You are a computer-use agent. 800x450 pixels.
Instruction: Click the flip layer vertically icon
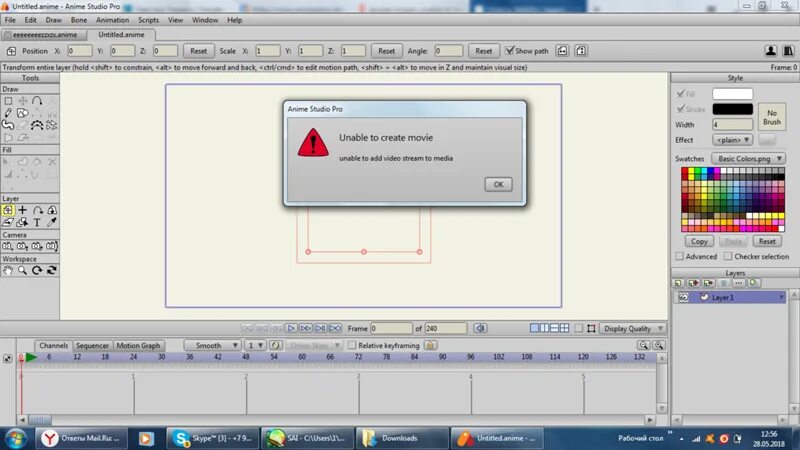[581, 51]
